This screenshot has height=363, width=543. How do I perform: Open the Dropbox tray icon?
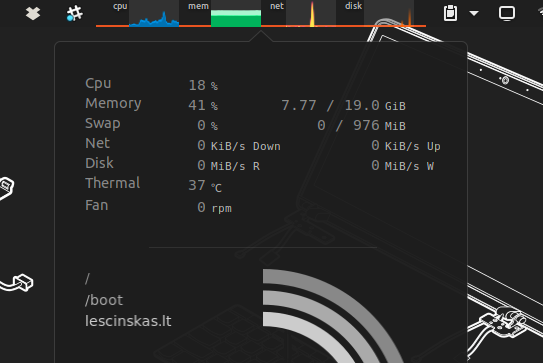tap(33, 13)
